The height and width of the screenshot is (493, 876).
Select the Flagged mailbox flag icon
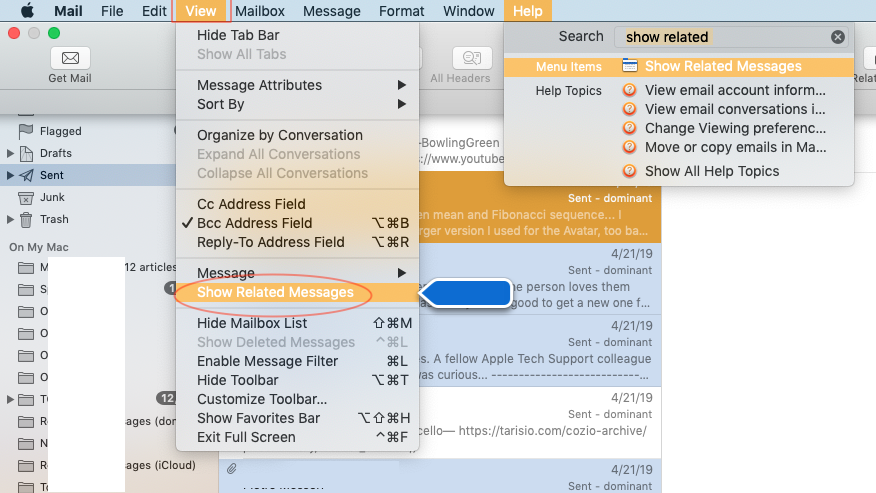(x=26, y=131)
